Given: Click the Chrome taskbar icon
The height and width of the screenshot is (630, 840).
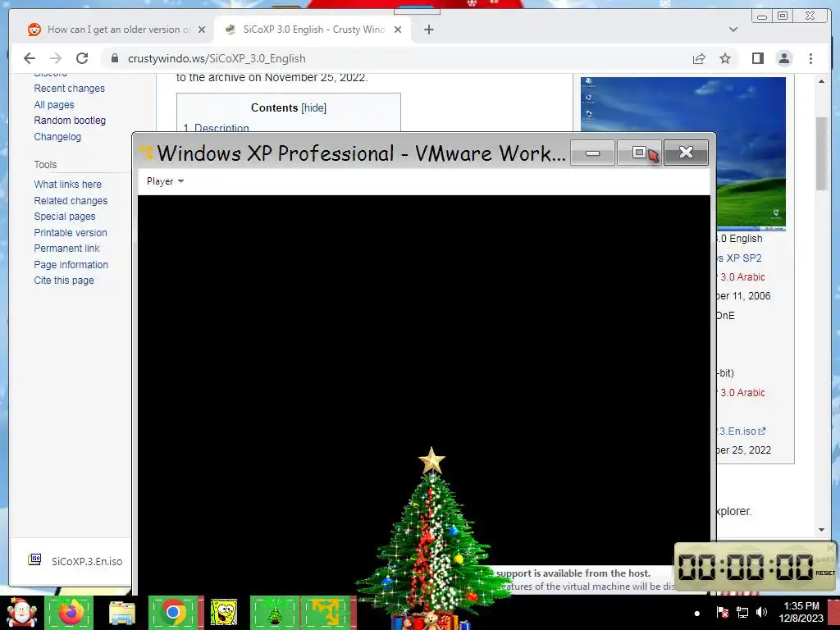Looking at the screenshot, I should pyautogui.click(x=172, y=612).
